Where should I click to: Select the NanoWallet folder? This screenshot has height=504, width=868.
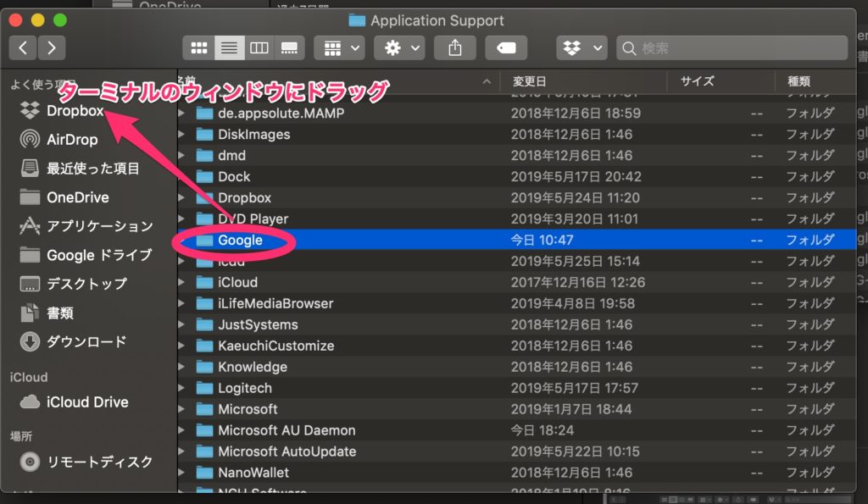[x=517, y=473]
